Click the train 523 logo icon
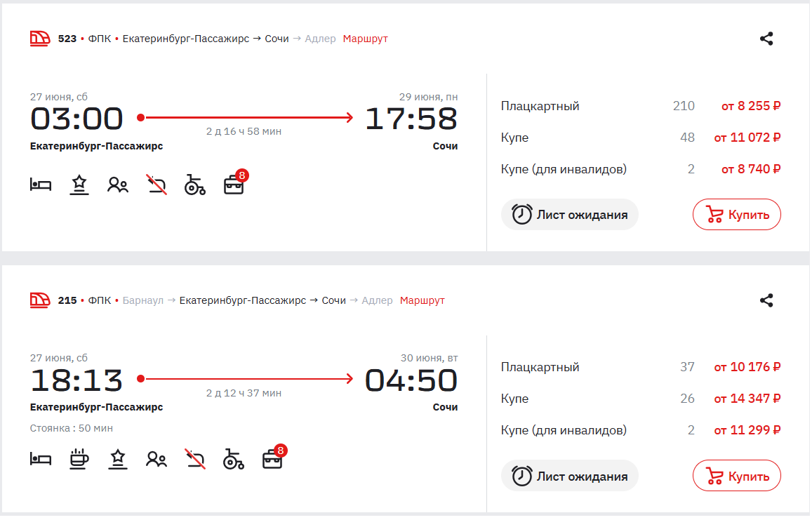This screenshot has width=812, height=520. click(40, 39)
